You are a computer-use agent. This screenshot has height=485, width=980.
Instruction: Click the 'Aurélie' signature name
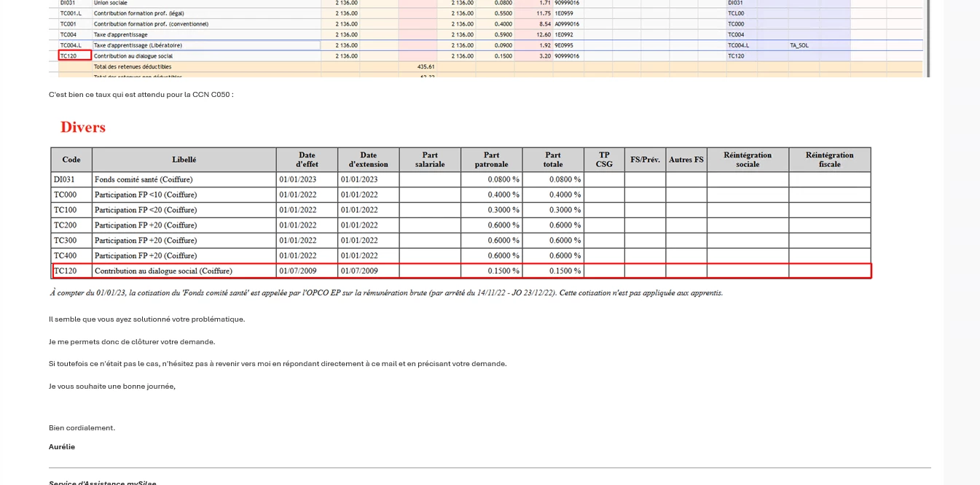62,447
